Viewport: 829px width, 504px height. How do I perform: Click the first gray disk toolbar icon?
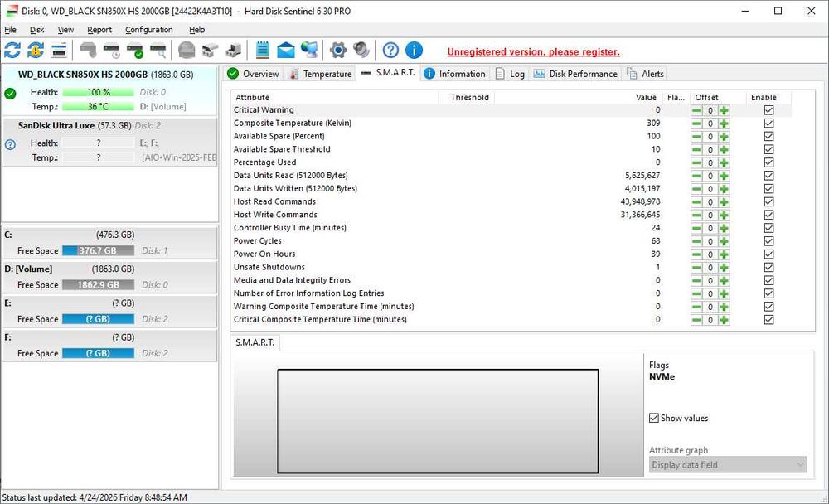(x=88, y=51)
